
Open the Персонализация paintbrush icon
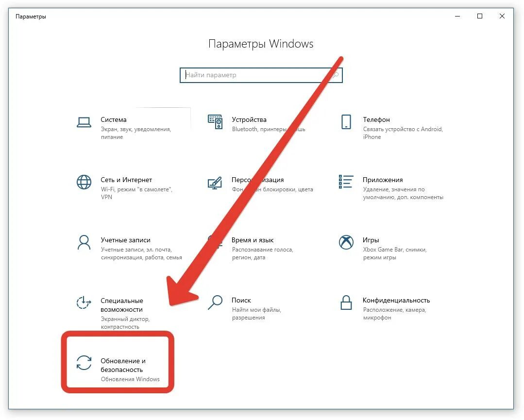(x=215, y=183)
